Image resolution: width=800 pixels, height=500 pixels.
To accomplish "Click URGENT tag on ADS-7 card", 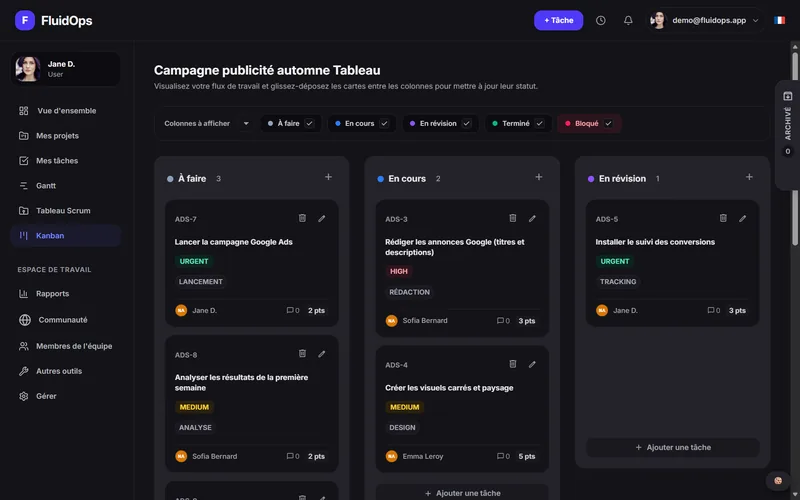I will (x=194, y=261).
